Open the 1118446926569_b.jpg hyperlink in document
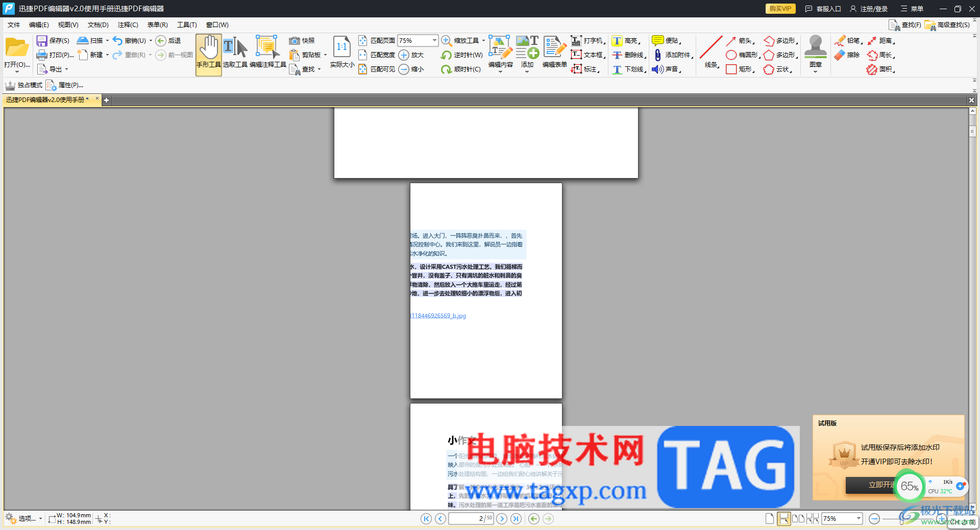Image resolution: width=980 pixels, height=530 pixels. (x=438, y=316)
